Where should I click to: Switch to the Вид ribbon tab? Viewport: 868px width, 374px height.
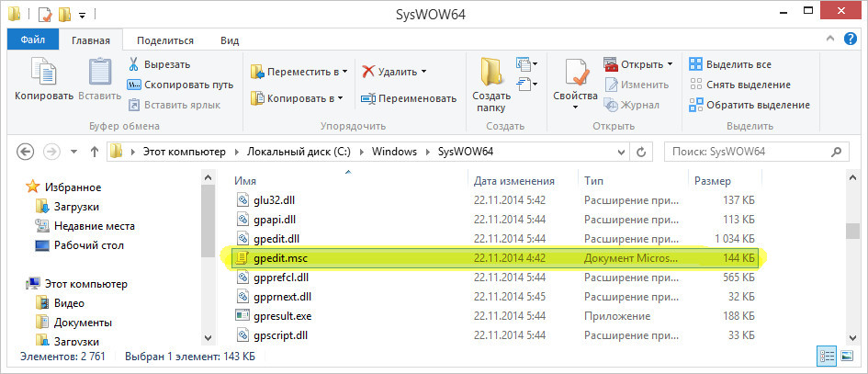(x=230, y=40)
